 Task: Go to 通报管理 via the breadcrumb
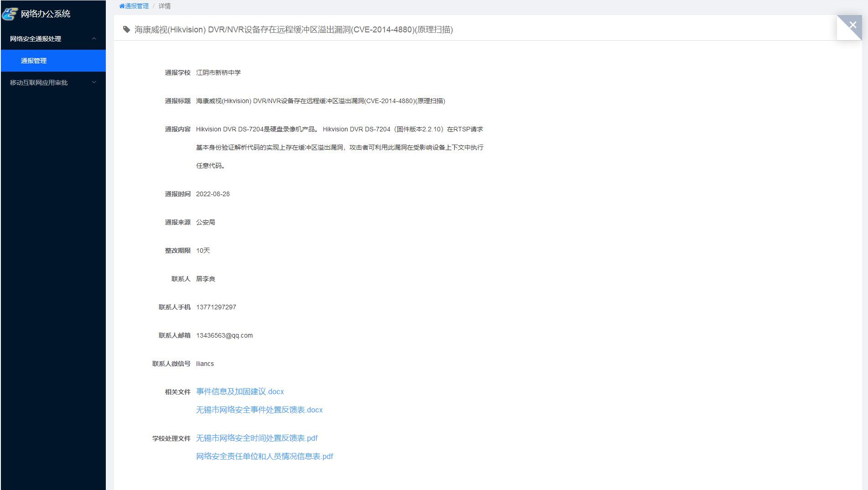pyautogui.click(x=137, y=6)
